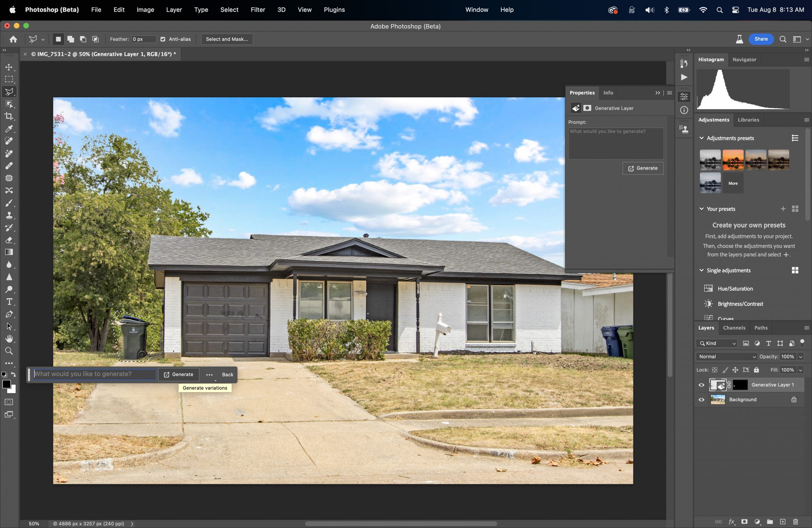
Task: Hide the Background layer
Action: [701, 400]
